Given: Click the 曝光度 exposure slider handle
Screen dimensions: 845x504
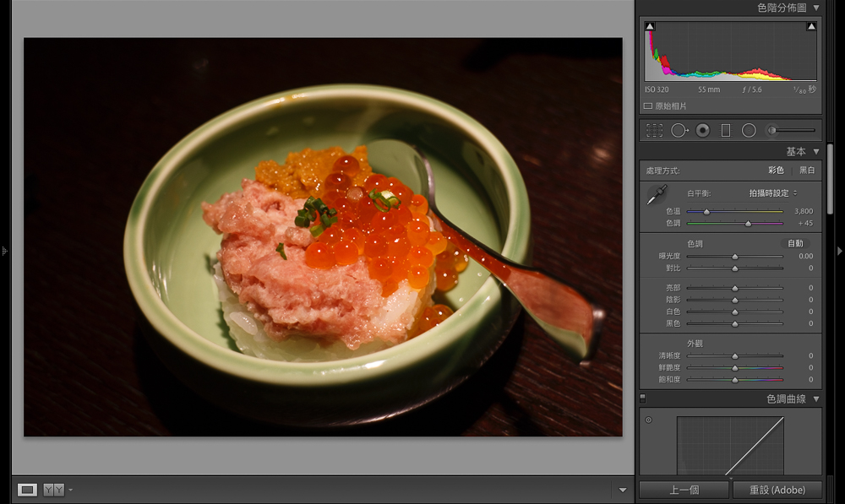Looking at the screenshot, I should pos(734,256).
